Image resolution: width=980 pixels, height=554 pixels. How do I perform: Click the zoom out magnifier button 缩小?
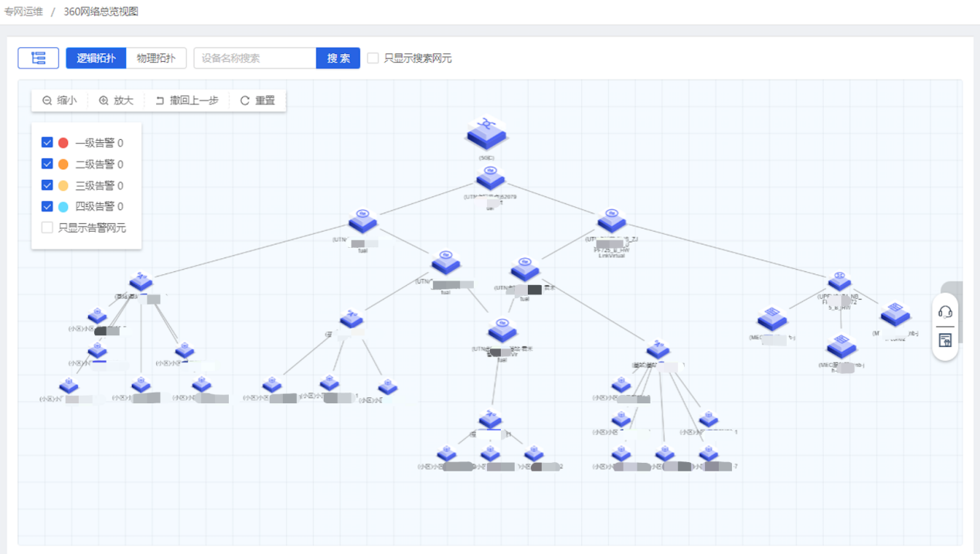click(x=60, y=100)
